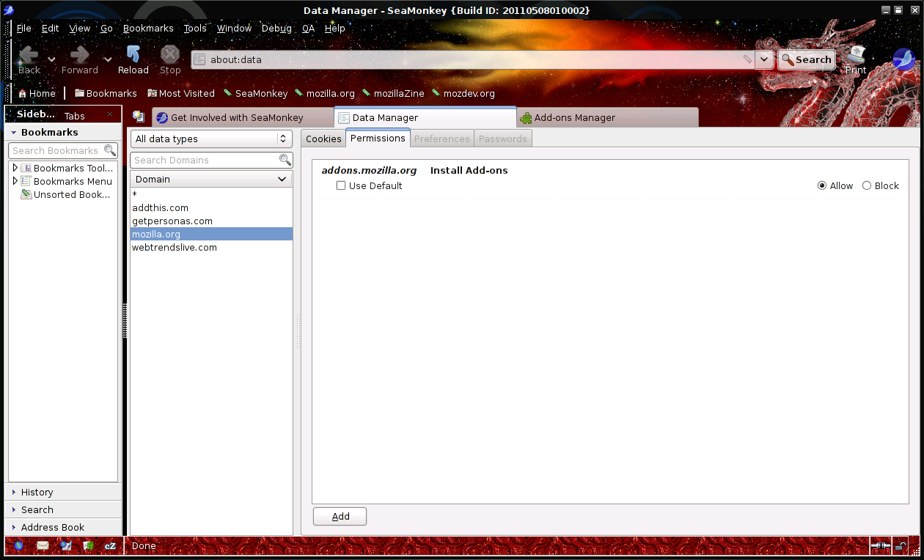Image resolution: width=924 pixels, height=560 pixels.
Task: Click the Search button beside URL bar
Action: click(806, 60)
